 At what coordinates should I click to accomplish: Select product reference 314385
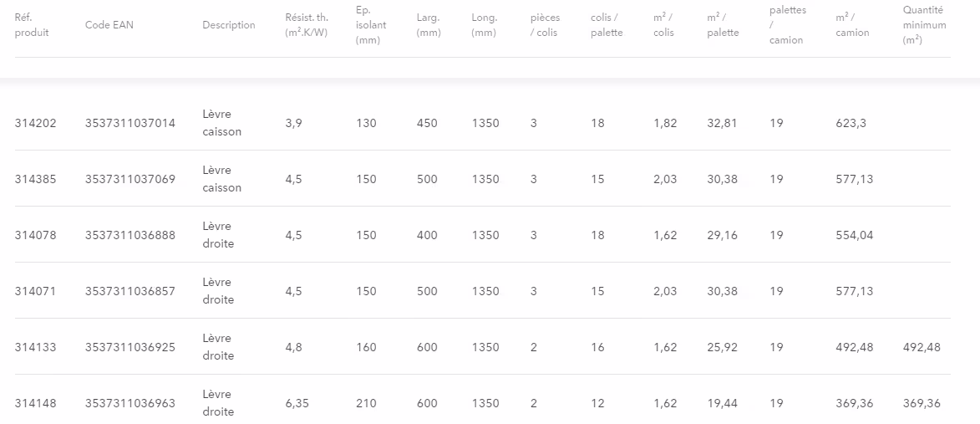coord(35,179)
